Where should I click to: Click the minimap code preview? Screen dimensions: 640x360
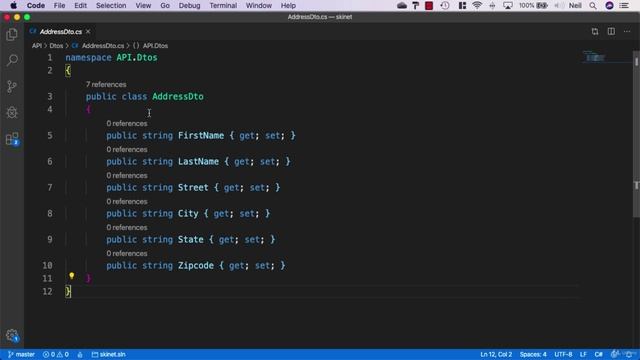pyautogui.click(x=595, y=57)
